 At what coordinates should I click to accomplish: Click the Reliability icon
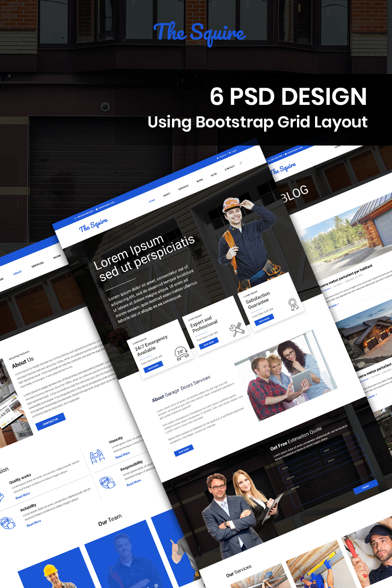click(7, 523)
